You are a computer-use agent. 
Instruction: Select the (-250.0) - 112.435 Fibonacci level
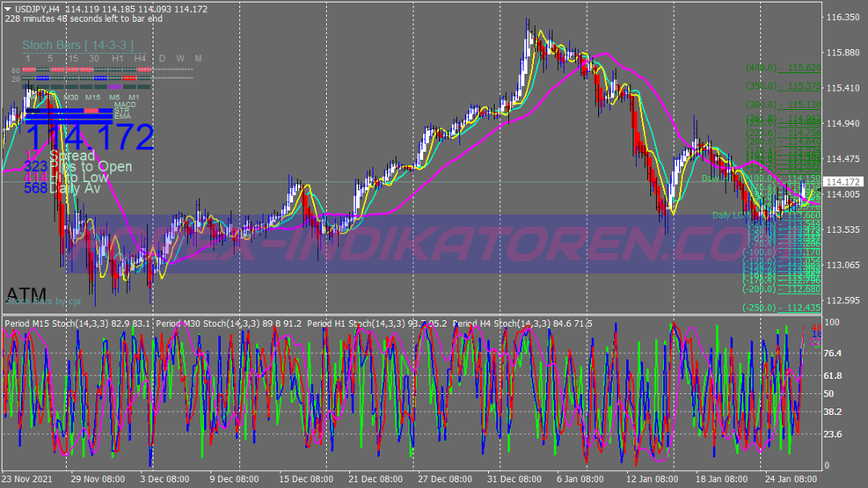(x=781, y=308)
